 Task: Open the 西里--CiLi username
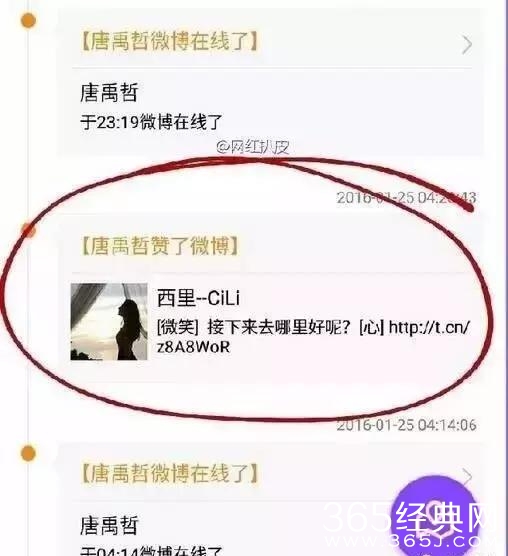(x=198, y=298)
